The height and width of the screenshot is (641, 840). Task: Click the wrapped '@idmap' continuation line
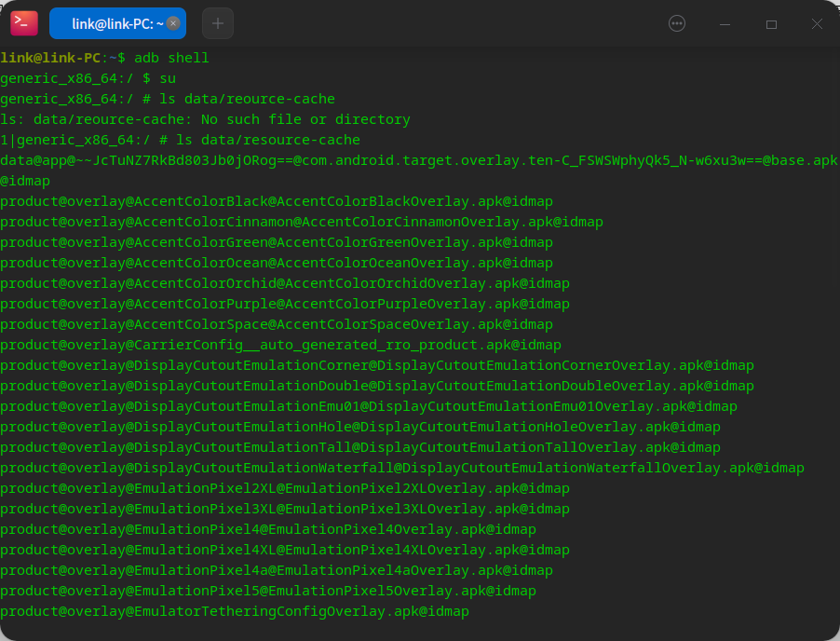[25, 181]
